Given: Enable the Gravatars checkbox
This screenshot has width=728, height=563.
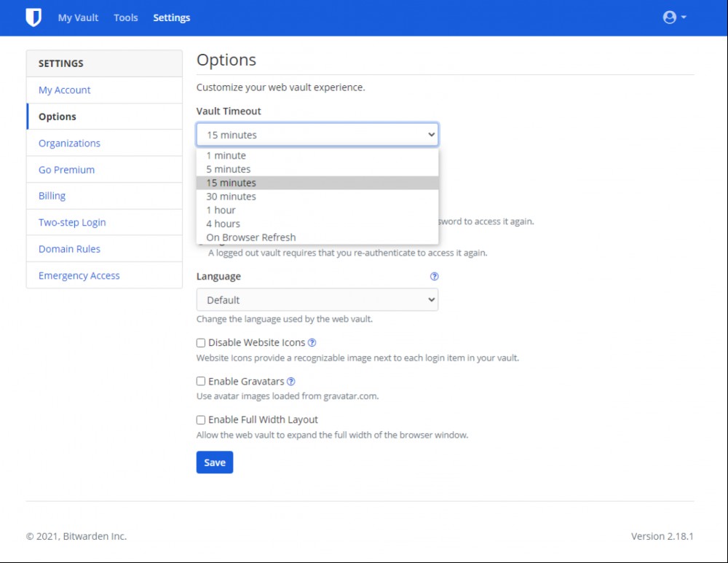Looking at the screenshot, I should pos(201,382).
